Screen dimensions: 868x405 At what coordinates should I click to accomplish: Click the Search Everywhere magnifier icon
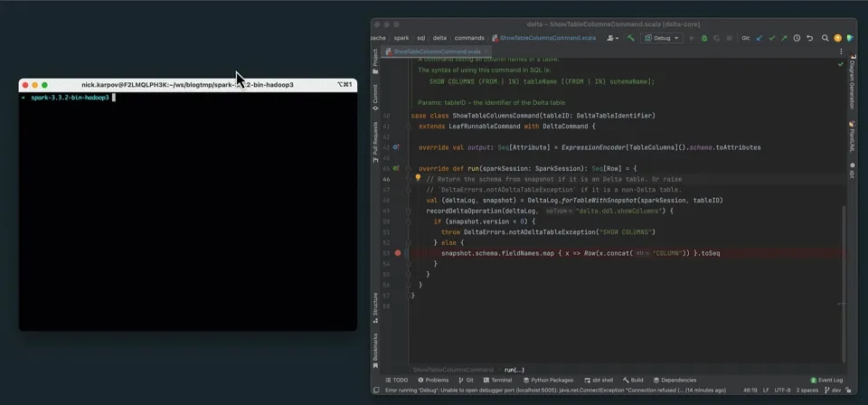[x=826, y=38]
